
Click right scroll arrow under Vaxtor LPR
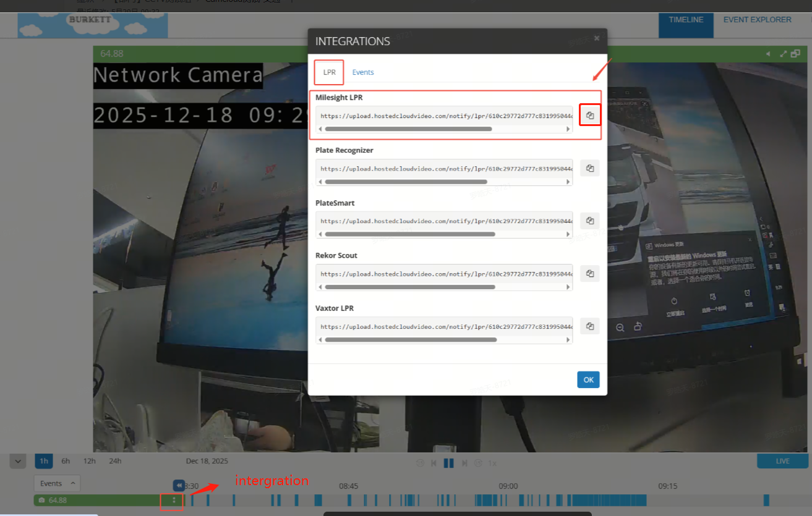point(568,340)
